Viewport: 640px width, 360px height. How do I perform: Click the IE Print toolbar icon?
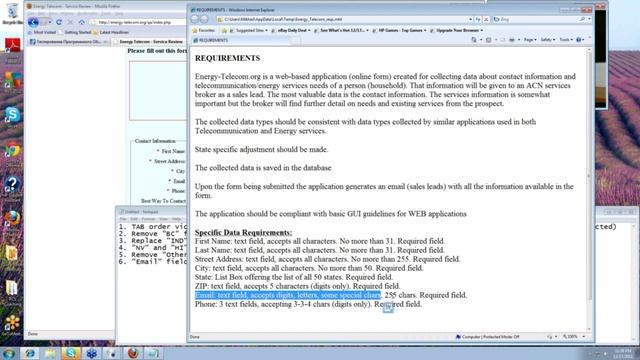coord(511,40)
